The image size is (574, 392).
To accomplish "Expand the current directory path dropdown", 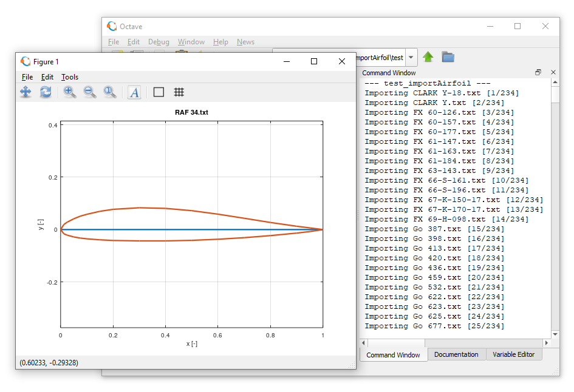I will click(411, 58).
